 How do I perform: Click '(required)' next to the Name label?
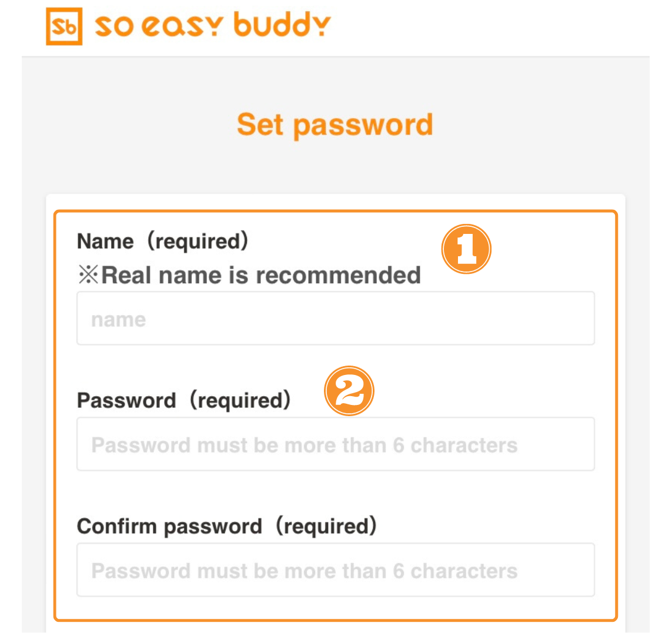198,241
